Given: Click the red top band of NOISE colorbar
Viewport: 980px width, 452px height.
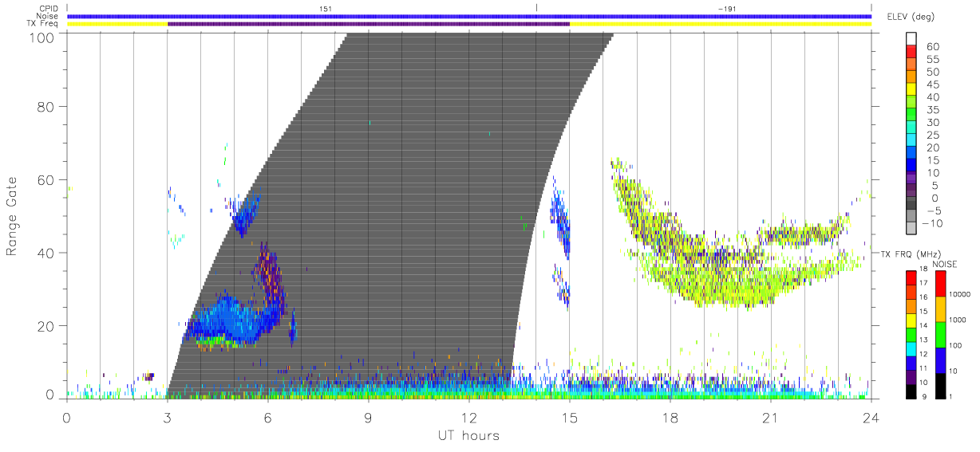Looking at the screenshot, I should coord(940,284).
